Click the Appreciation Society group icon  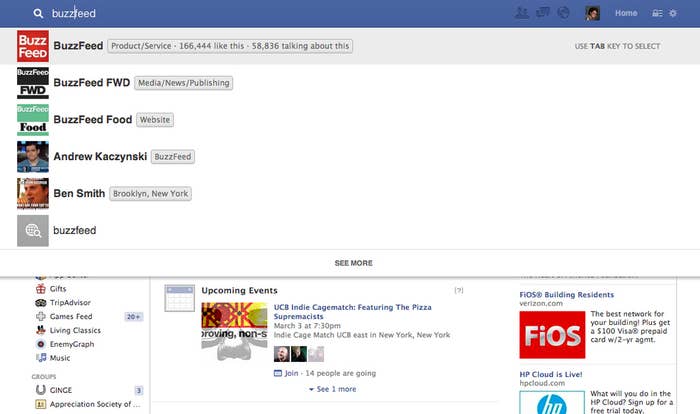41,404
